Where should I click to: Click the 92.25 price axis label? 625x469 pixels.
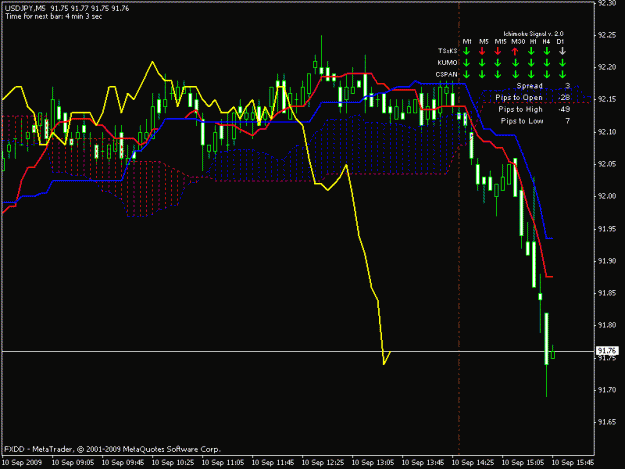point(607,35)
